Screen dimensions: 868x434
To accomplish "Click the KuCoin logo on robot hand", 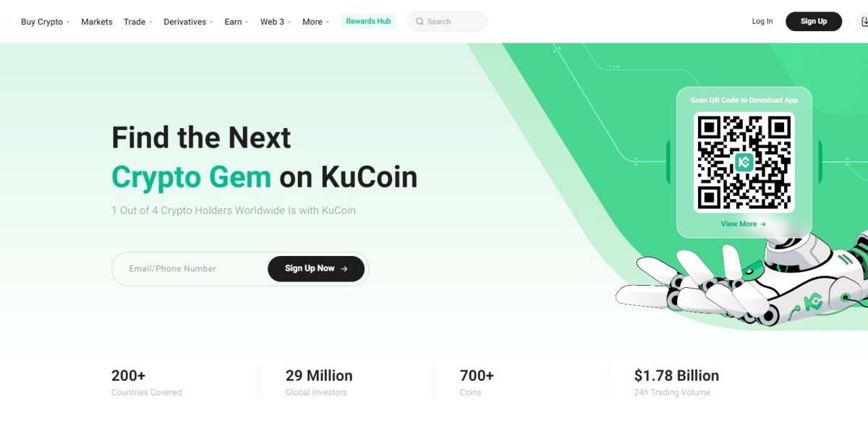I will coord(814,301).
